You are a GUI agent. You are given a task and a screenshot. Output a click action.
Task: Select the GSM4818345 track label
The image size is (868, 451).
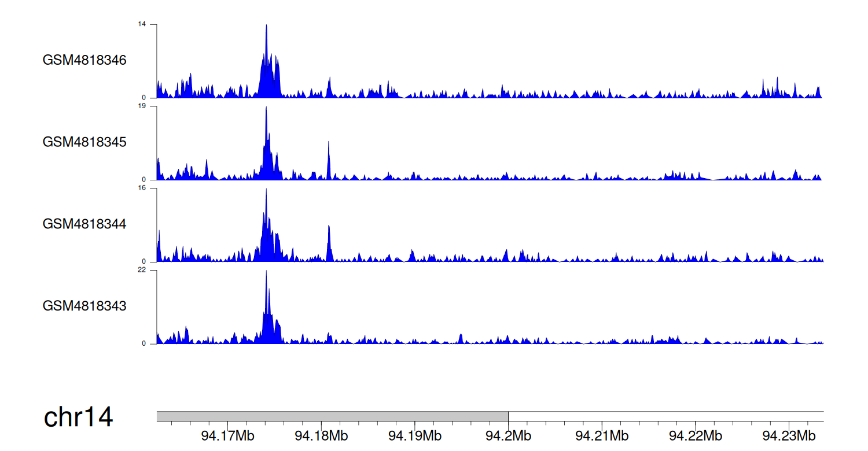[84, 142]
